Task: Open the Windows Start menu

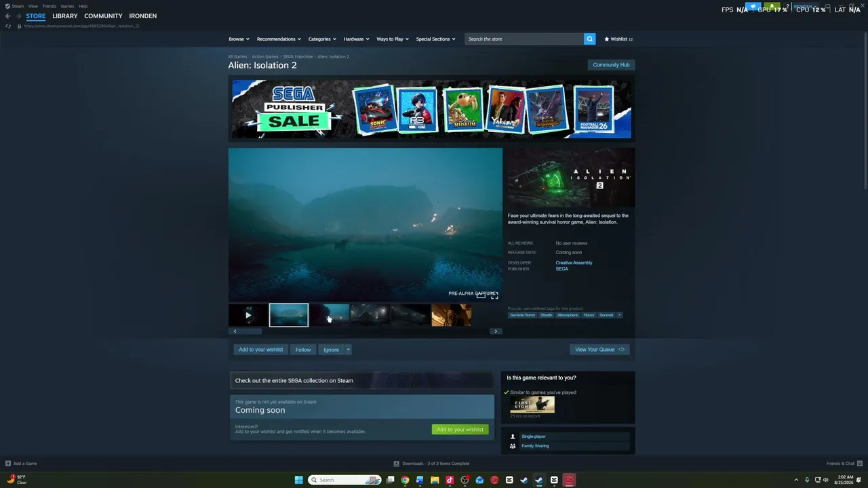Action: [298, 480]
